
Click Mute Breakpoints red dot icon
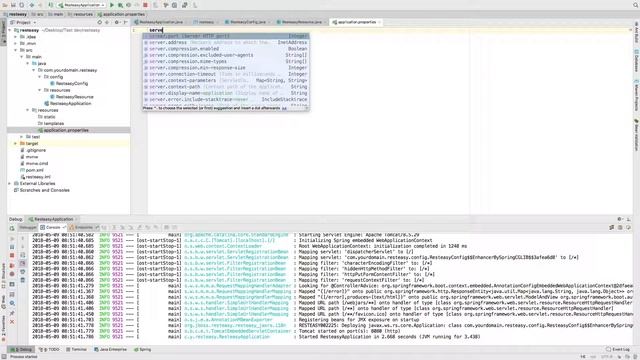click(x=12, y=274)
